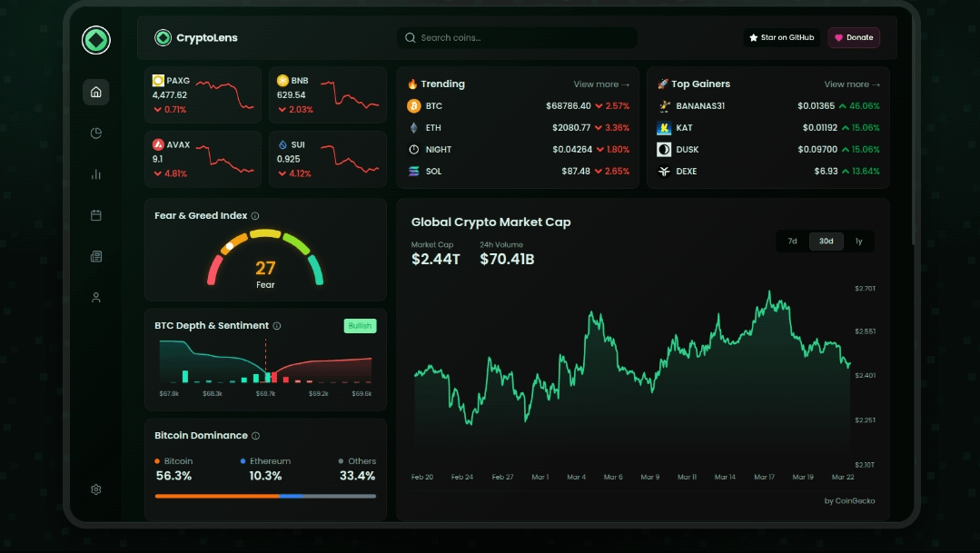Viewport: 980px width, 553px height.
Task: Focus the Search coins field
Action: (518, 38)
